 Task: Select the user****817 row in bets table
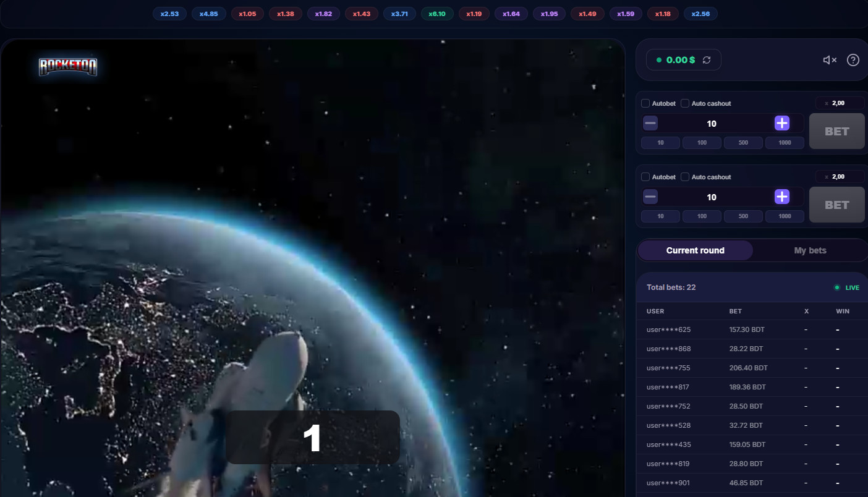[752, 387]
